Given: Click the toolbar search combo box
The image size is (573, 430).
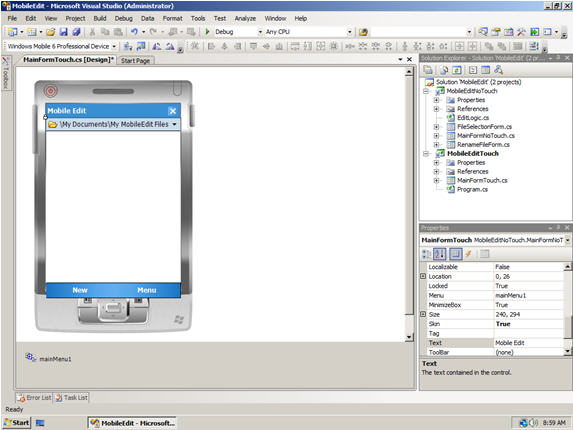Looking at the screenshot, I should pos(422,32).
